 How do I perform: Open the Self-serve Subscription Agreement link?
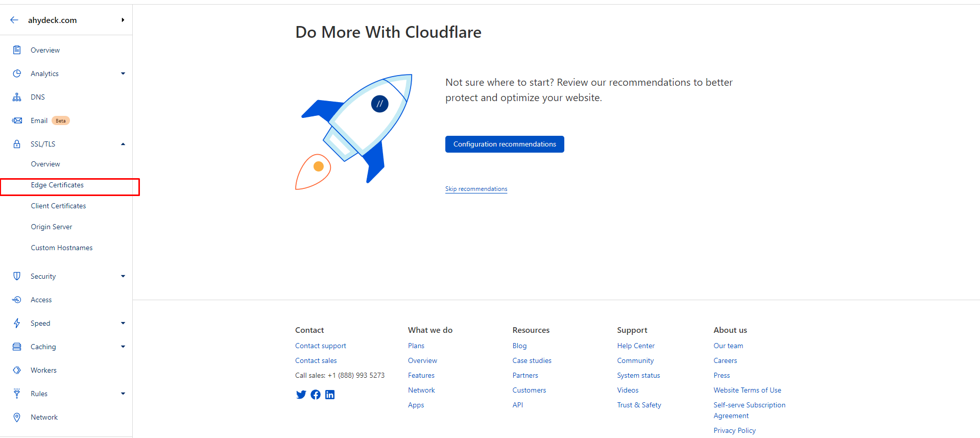tap(750, 410)
